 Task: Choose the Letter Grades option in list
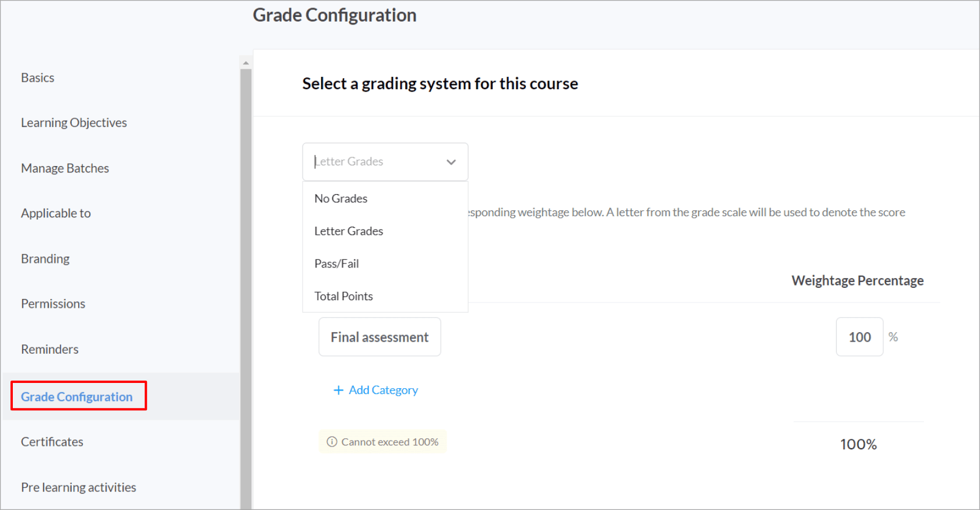tap(349, 231)
